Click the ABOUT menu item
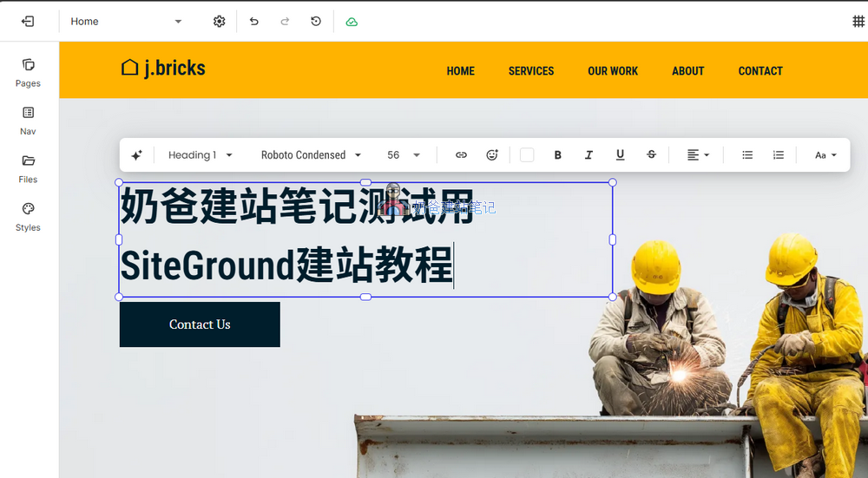Screen dimensions: 868x478 point(688,71)
